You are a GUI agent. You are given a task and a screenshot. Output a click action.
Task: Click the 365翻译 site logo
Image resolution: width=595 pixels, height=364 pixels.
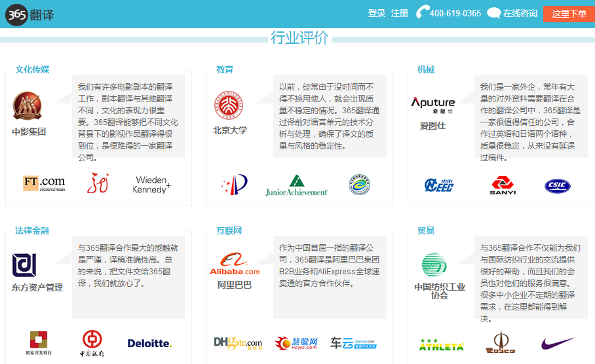pyautogui.click(x=29, y=15)
